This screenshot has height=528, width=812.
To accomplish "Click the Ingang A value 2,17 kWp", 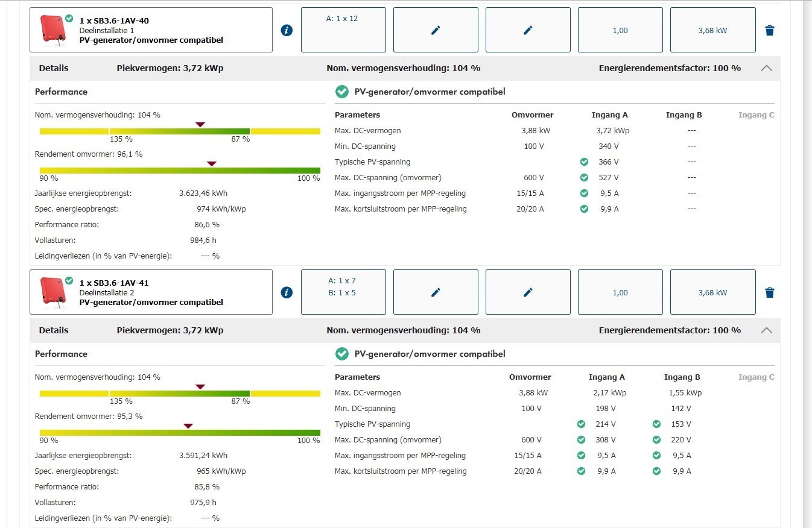I will pyautogui.click(x=610, y=393).
